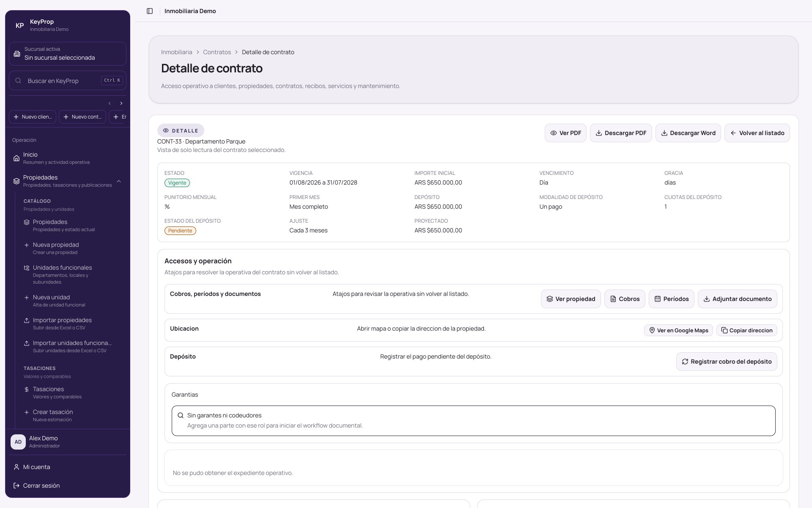Viewport: 812px width, 508px height.
Task: Open Importar propiedades menu item
Action: (71, 323)
